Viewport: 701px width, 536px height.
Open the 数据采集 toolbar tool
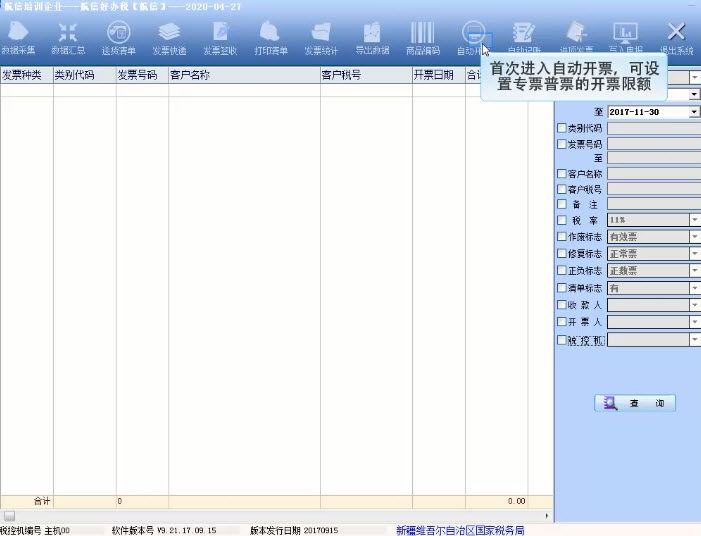point(18,38)
